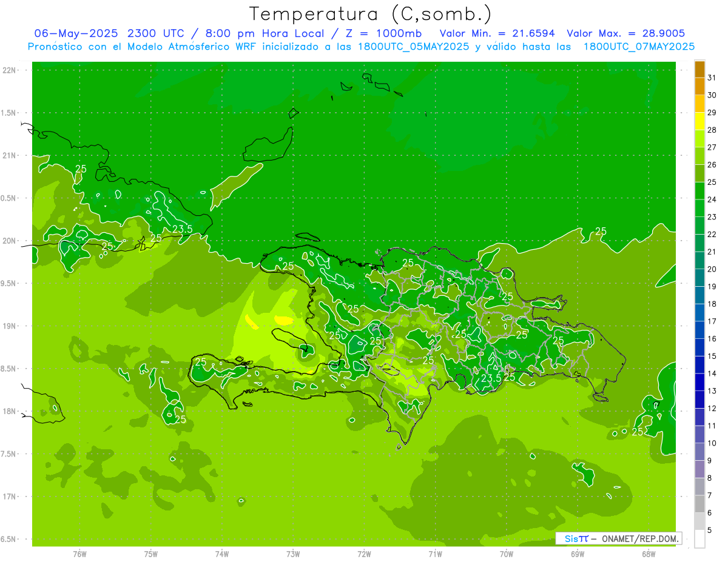The width and height of the screenshot is (728, 562).
Task: Click the colorbar value "20"
Action: click(x=712, y=269)
